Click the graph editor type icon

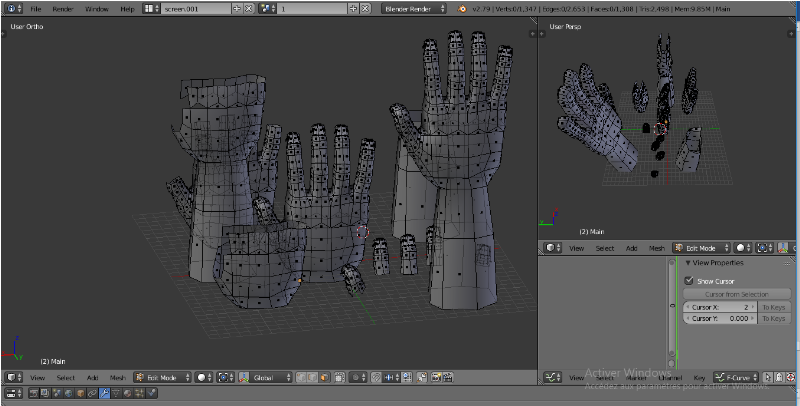pos(551,377)
